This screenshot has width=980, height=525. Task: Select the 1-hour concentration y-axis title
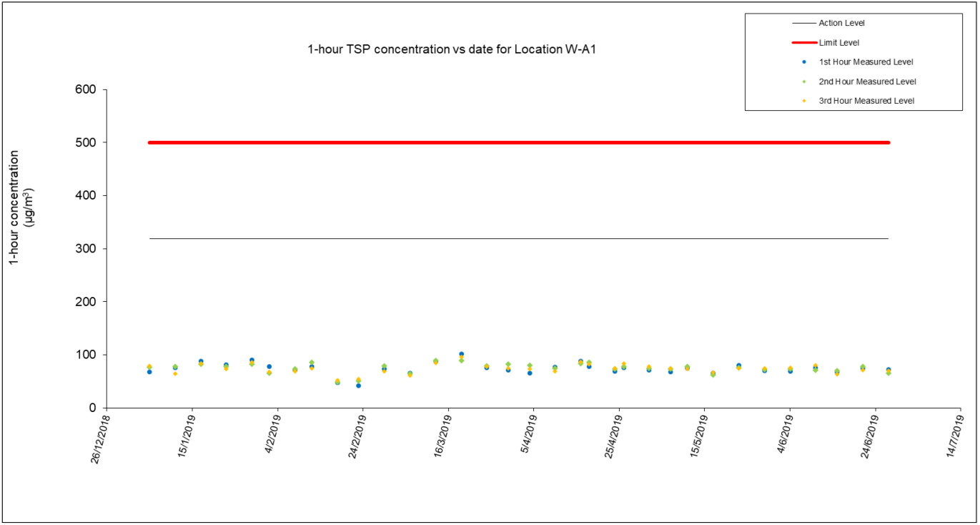coord(21,207)
